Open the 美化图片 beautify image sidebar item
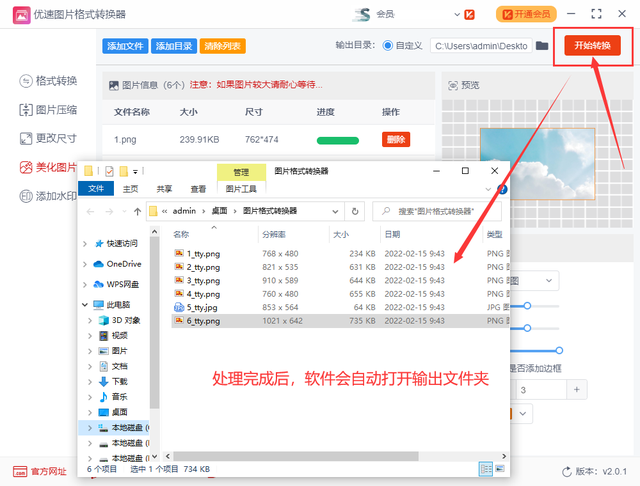Image resolution: width=640 pixels, height=486 pixels. (x=48, y=167)
